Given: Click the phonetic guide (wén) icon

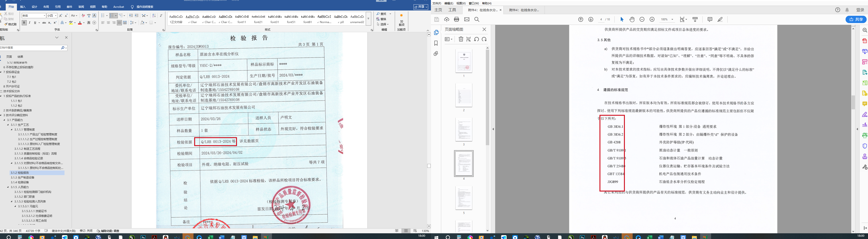Looking at the screenshot, I should coord(89,16).
